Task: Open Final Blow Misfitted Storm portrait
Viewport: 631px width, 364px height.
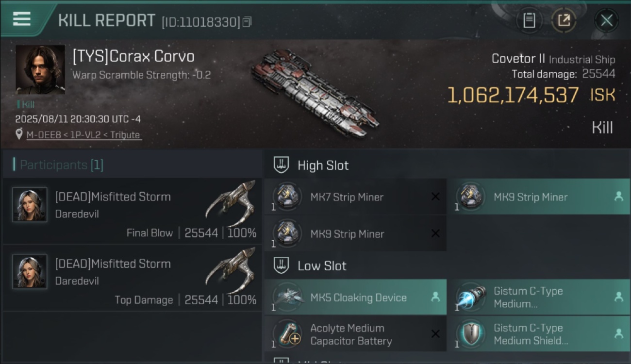Action: (30, 205)
